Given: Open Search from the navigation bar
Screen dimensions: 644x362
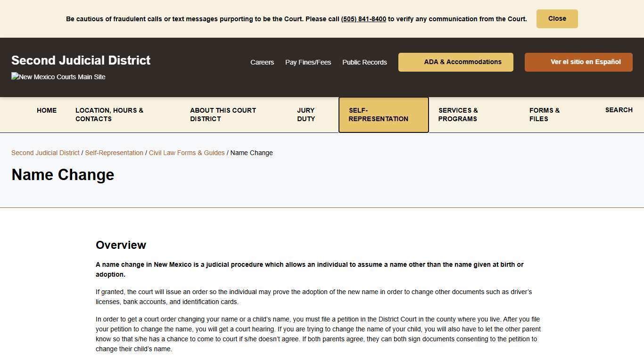Looking at the screenshot, I should click(619, 110).
